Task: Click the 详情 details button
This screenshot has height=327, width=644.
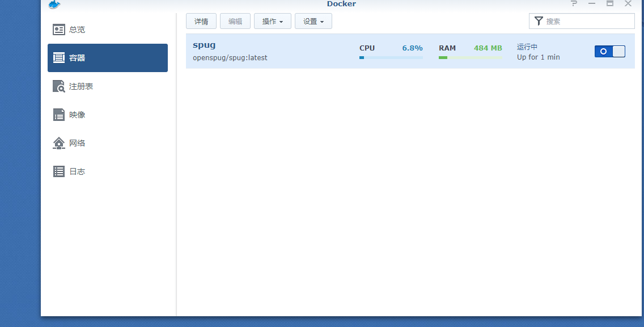Action: click(201, 22)
